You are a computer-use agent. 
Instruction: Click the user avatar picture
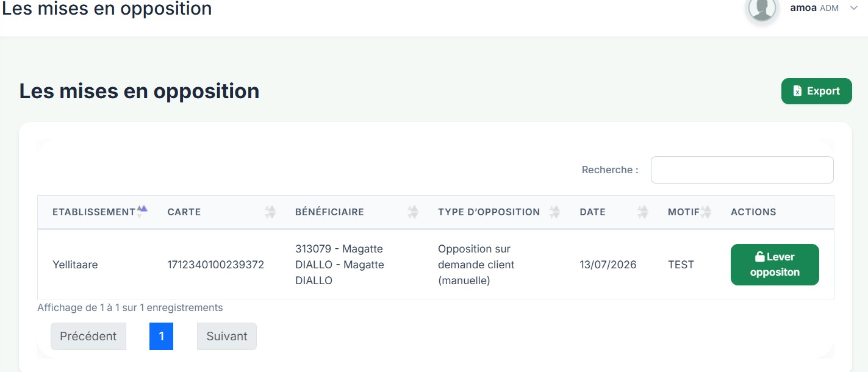click(762, 9)
